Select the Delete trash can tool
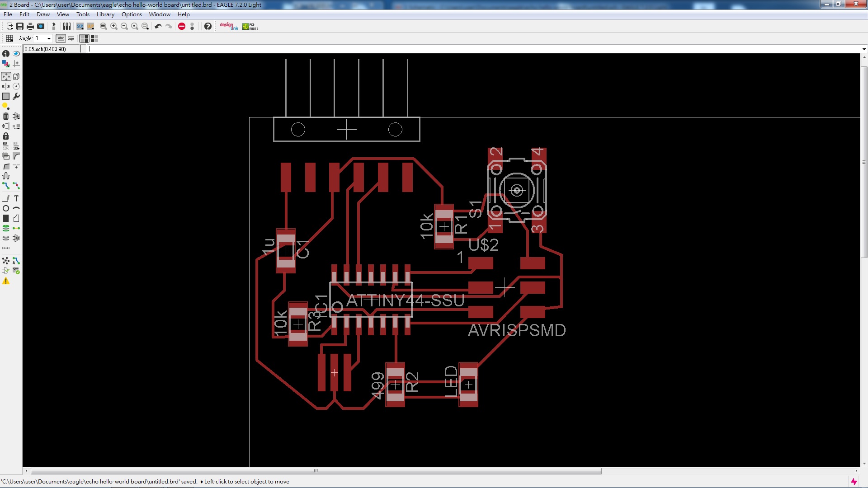This screenshot has height=488, width=868. point(6,116)
